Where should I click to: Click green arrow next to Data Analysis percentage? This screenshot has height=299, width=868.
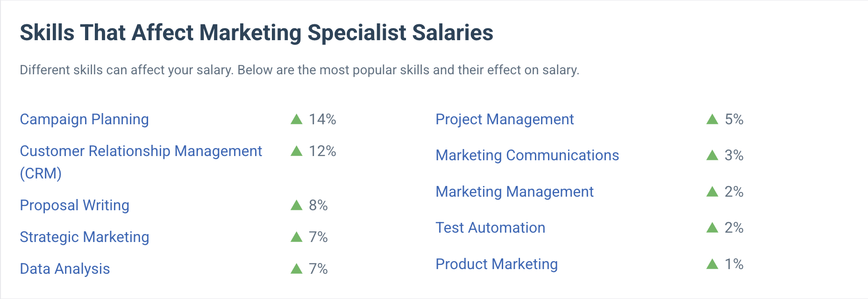point(297,269)
